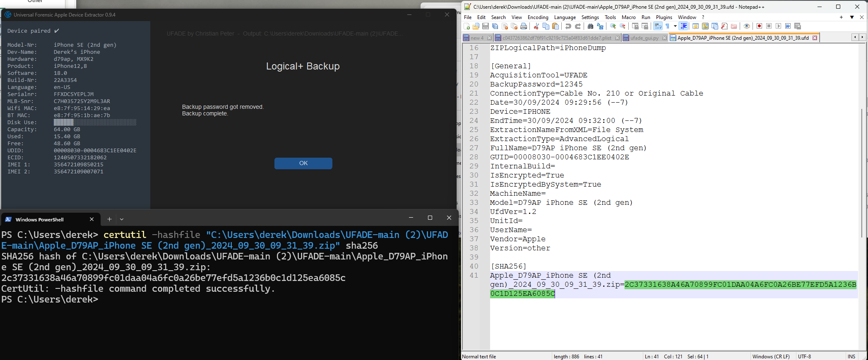The image size is (868, 360).
Task: Click the Cut scissors icon
Action: point(536,26)
